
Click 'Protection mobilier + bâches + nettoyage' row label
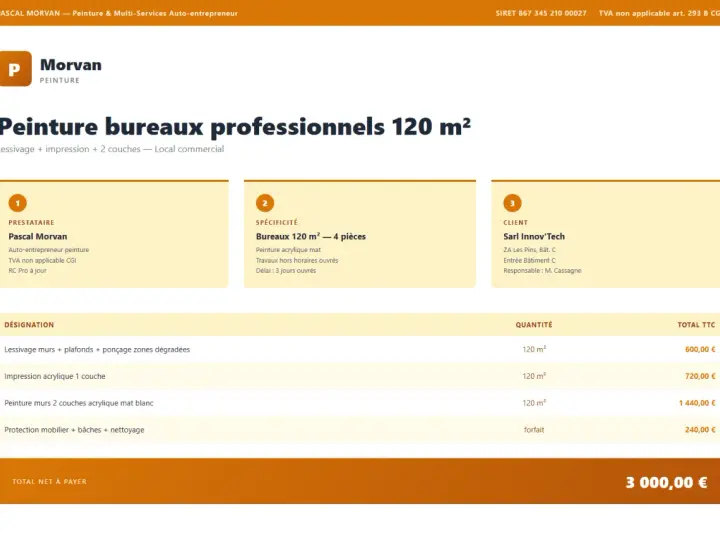tap(74, 430)
